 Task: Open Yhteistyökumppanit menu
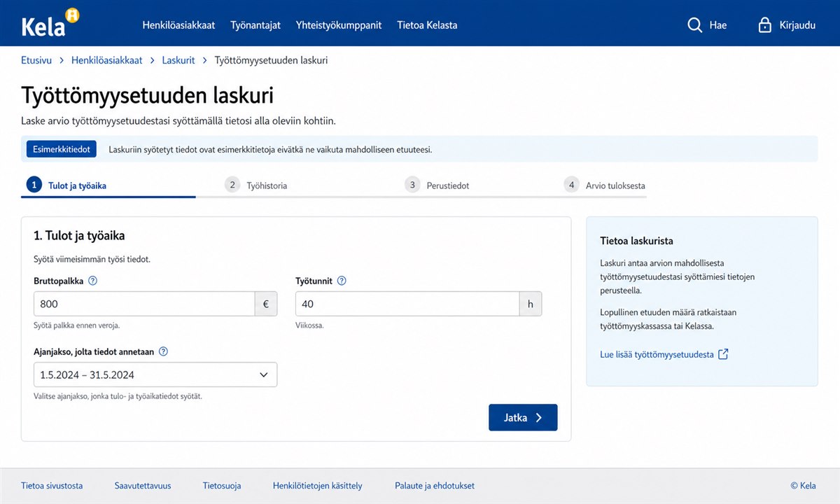tap(339, 25)
